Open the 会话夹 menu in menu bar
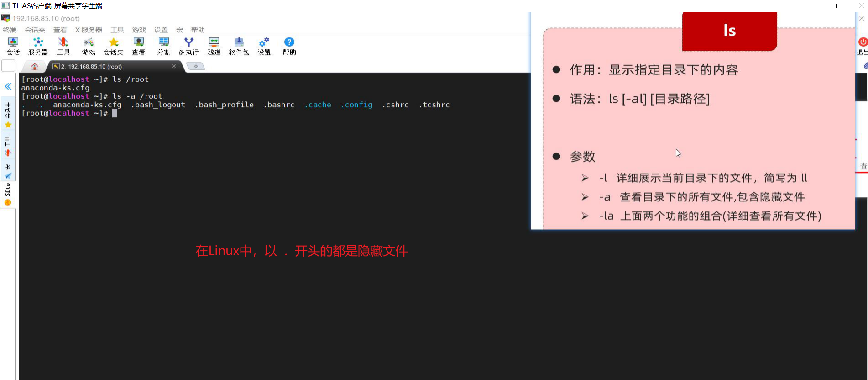Screen dimensions: 868x380 tap(35, 30)
